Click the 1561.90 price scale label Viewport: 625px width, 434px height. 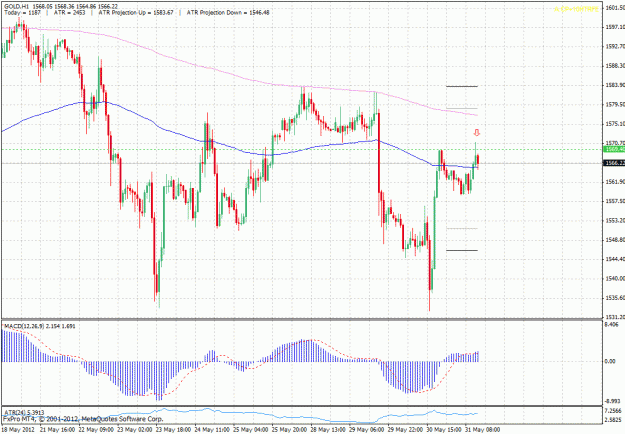coord(615,182)
